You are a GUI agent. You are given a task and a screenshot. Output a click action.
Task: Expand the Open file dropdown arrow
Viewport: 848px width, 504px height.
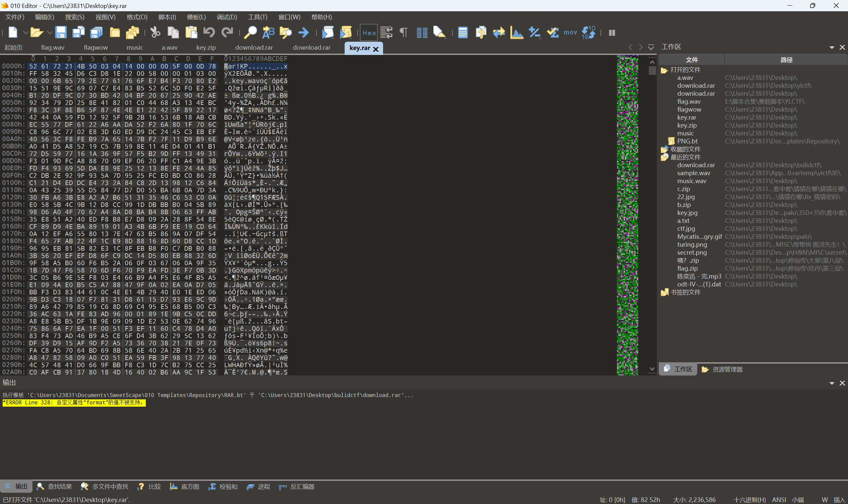tap(49, 32)
